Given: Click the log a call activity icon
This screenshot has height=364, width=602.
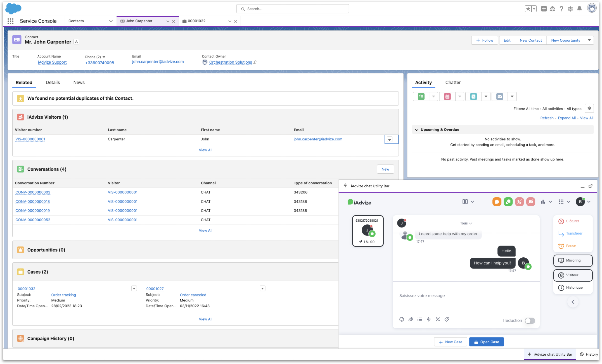Looking at the screenshot, I should point(473,97).
